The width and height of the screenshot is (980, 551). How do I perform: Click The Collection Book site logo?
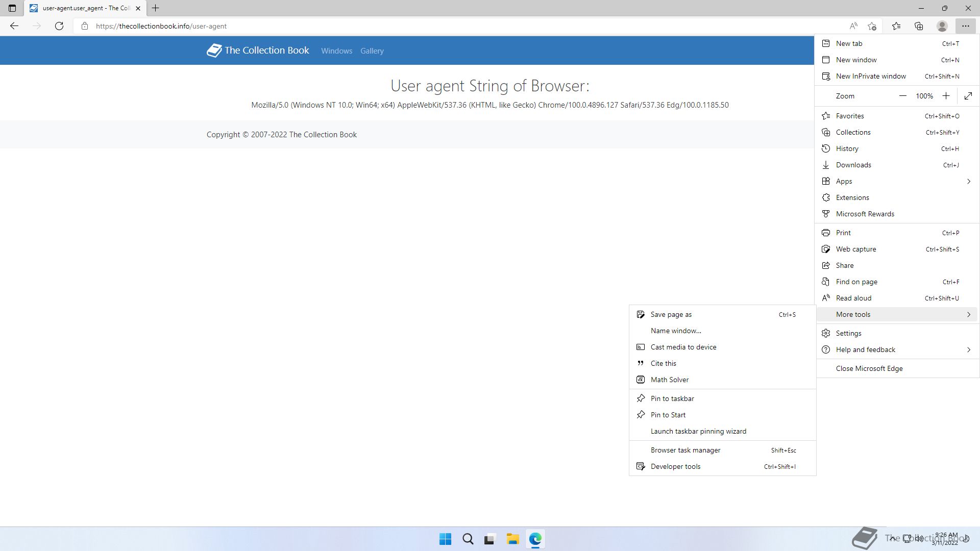tap(258, 50)
